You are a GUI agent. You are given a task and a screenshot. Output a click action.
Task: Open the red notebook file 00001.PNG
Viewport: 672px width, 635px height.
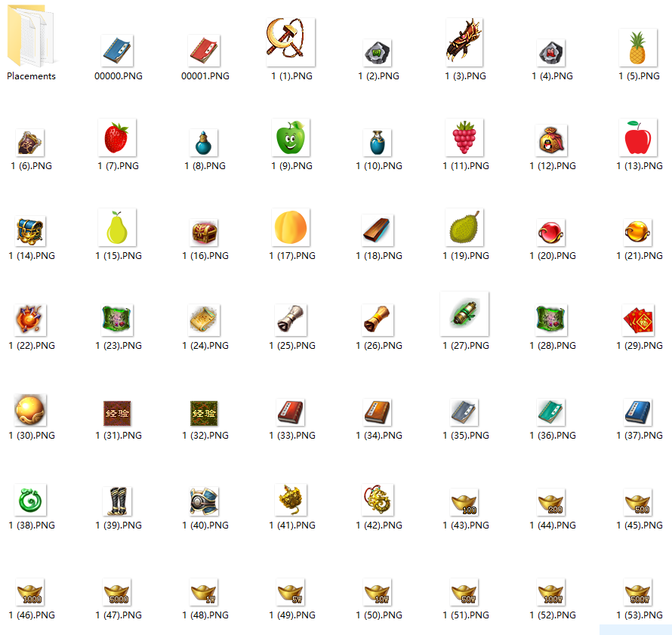point(204,42)
